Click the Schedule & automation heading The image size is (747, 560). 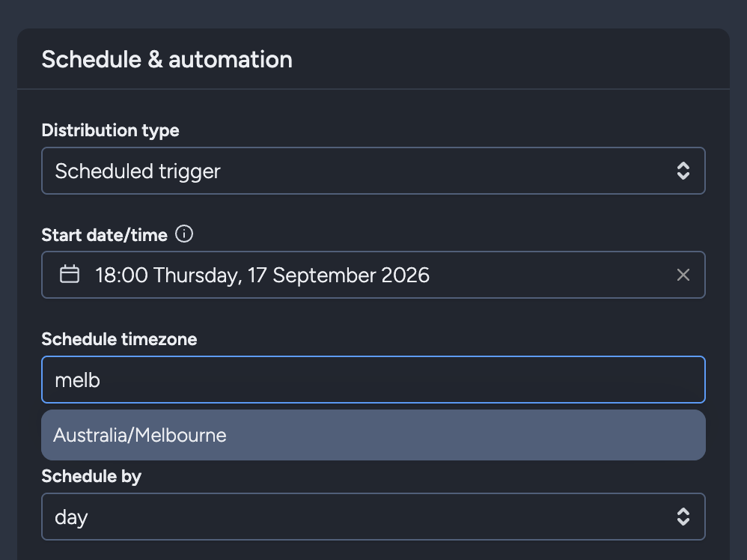point(167,60)
